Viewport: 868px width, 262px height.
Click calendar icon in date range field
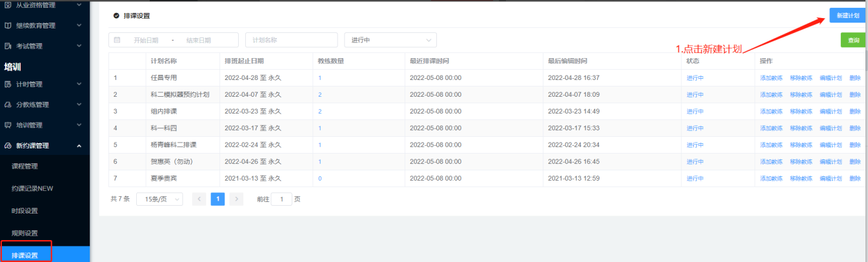click(117, 40)
